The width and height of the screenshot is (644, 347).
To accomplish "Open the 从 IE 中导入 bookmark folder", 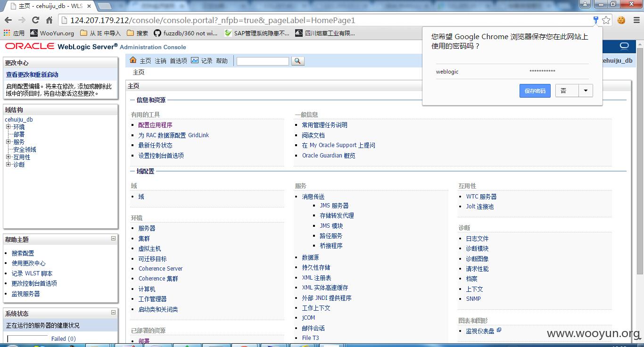I will 100,33.
